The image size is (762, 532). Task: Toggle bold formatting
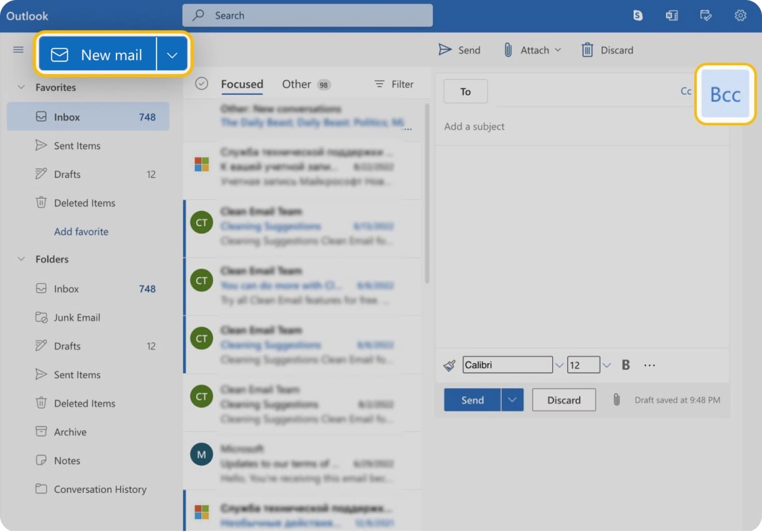pos(625,365)
